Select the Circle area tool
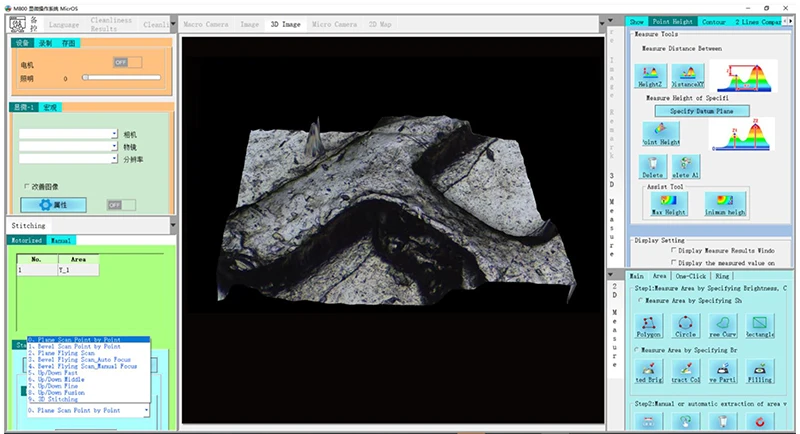 [x=686, y=324]
